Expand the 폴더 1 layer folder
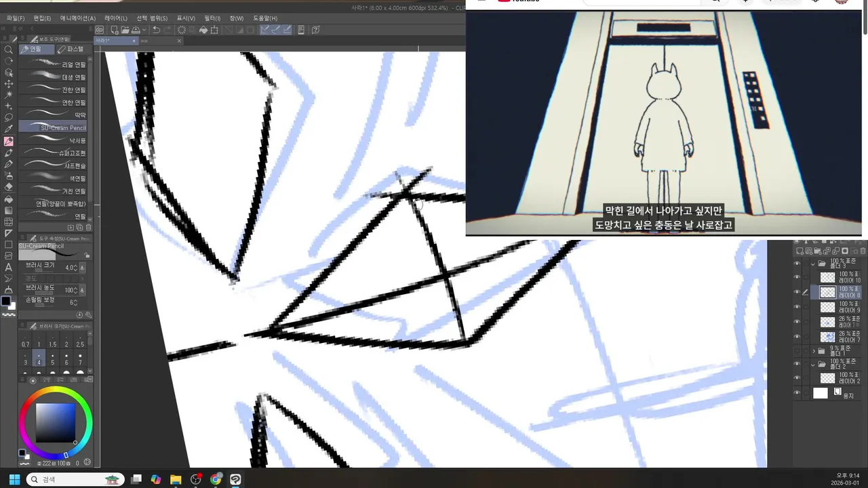Viewport: 868px width, 488px height. click(x=814, y=351)
